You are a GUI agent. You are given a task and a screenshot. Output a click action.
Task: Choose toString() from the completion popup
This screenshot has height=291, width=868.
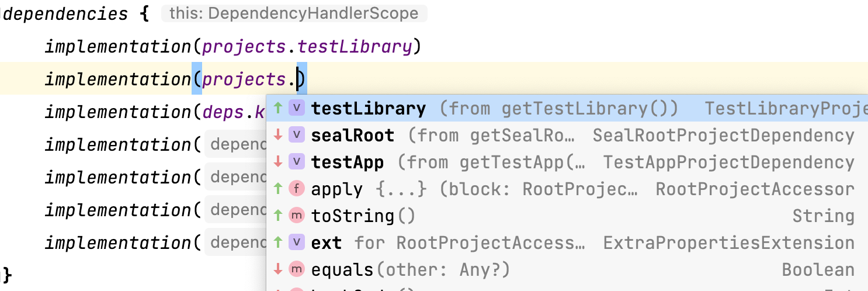pyautogui.click(x=567, y=216)
